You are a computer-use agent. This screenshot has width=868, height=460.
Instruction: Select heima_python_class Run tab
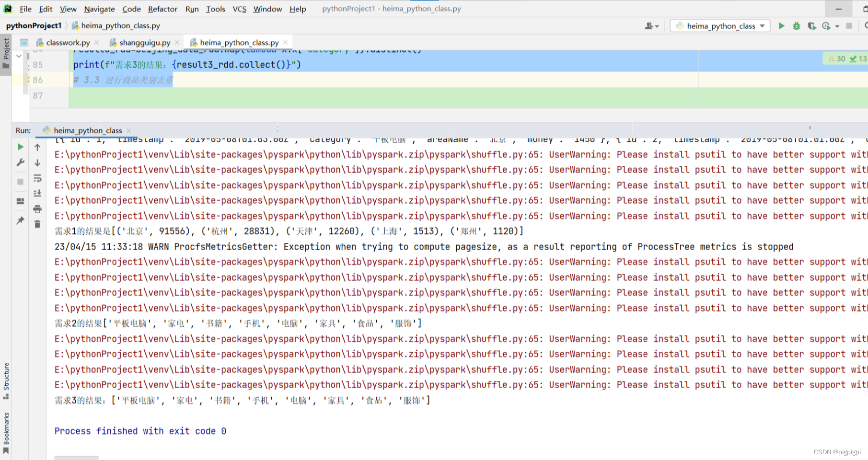(87, 130)
